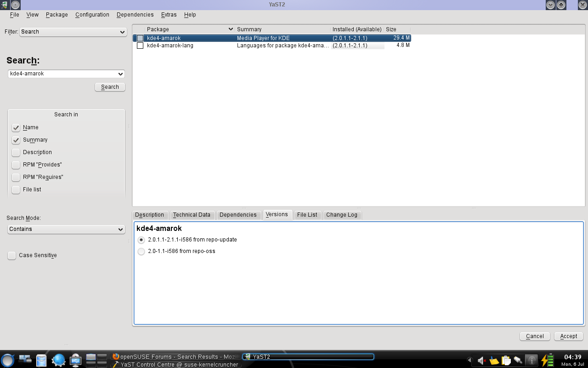Open the Configuration menu
The image size is (588, 368).
click(92, 15)
